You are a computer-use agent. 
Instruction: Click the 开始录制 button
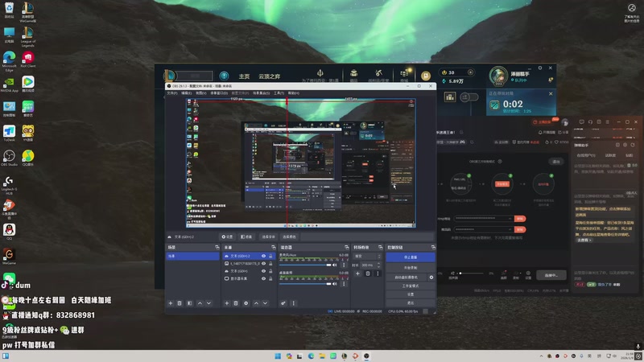411,267
